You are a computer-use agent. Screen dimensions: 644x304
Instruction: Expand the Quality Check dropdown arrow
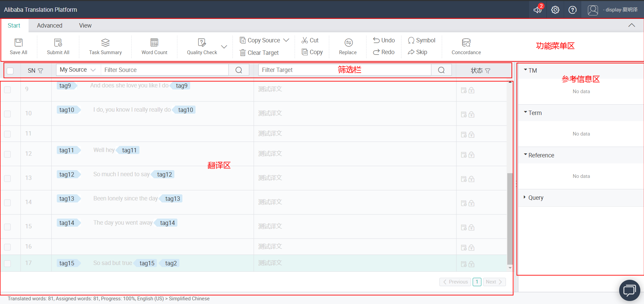(224, 47)
